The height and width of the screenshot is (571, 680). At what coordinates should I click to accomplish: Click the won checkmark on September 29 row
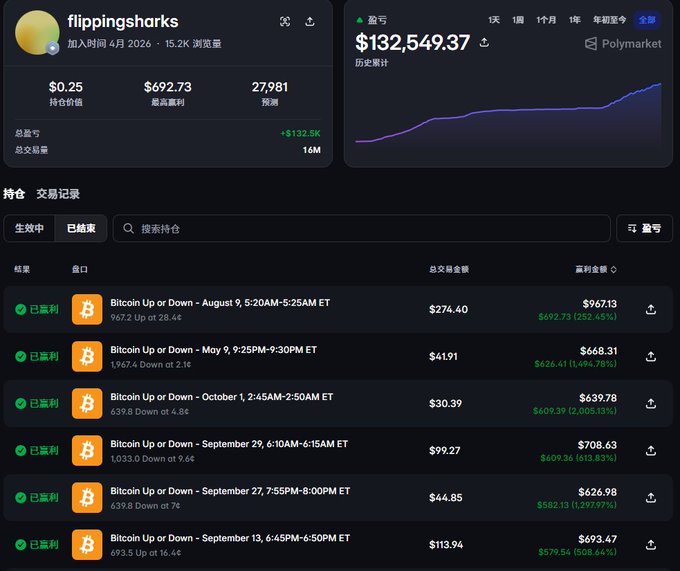click(x=20, y=450)
